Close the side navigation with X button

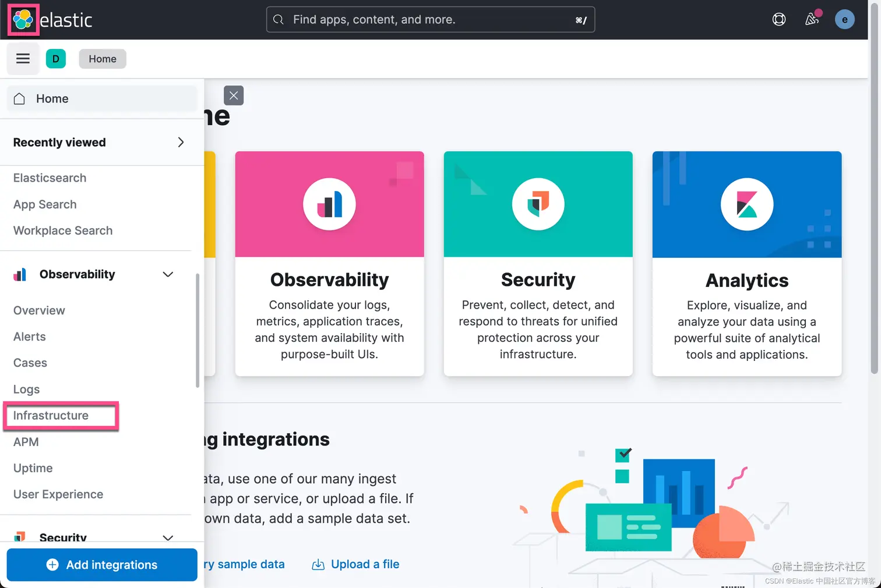pos(234,95)
